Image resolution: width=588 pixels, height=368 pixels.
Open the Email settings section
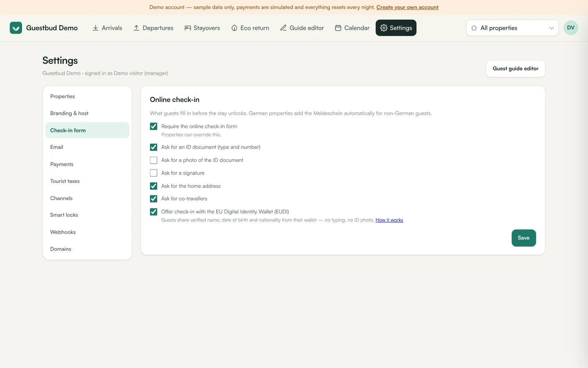tap(87, 147)
